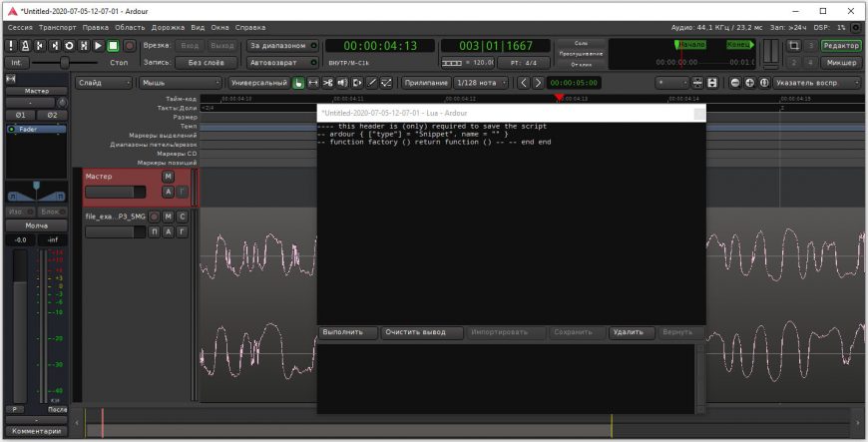Select the Grab (hand) mouse tool
The image size is (868, 442).
(299, 83)
